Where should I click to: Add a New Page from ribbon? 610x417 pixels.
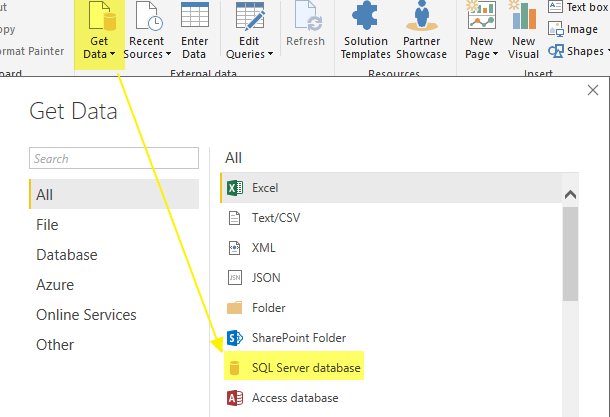coord(482,31)
